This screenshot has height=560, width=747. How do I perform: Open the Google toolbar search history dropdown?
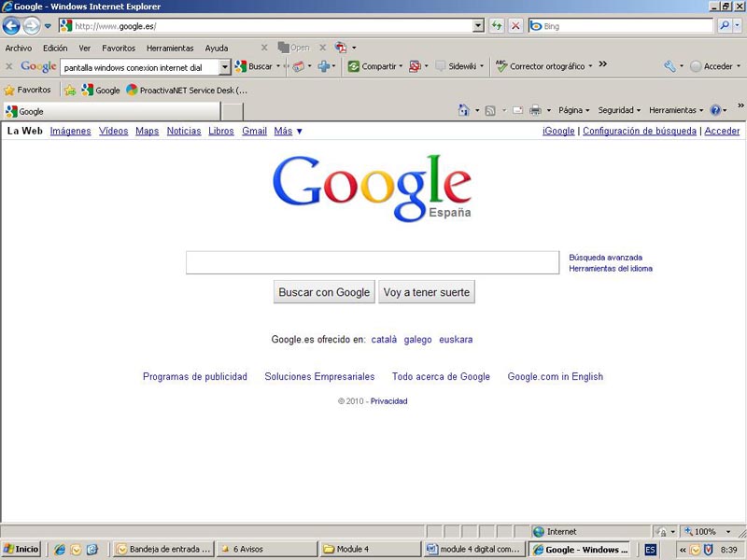point(225,67)
